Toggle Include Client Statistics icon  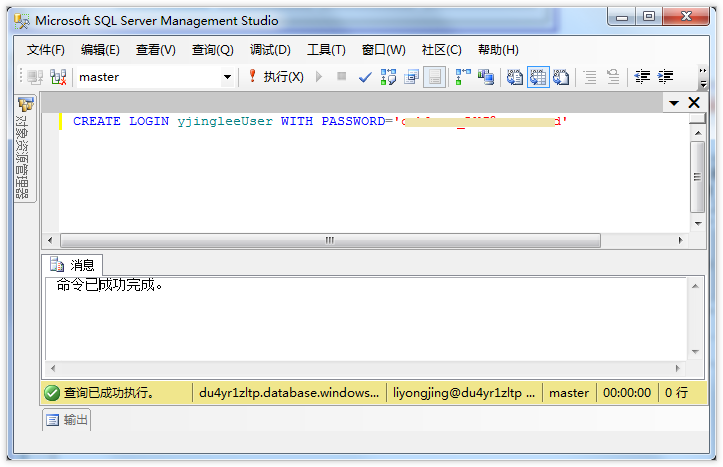(x=486, y=77)
